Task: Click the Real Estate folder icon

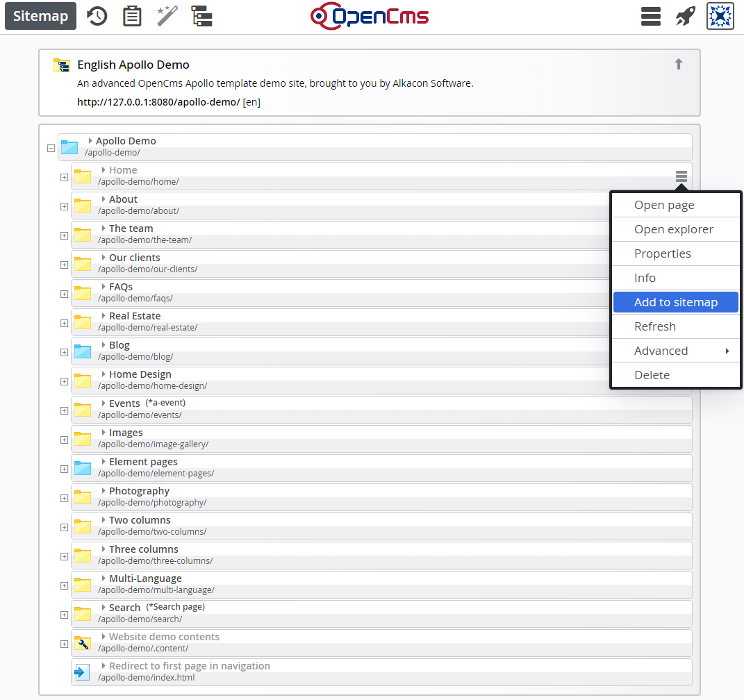Action: click(x=83, y=322)
